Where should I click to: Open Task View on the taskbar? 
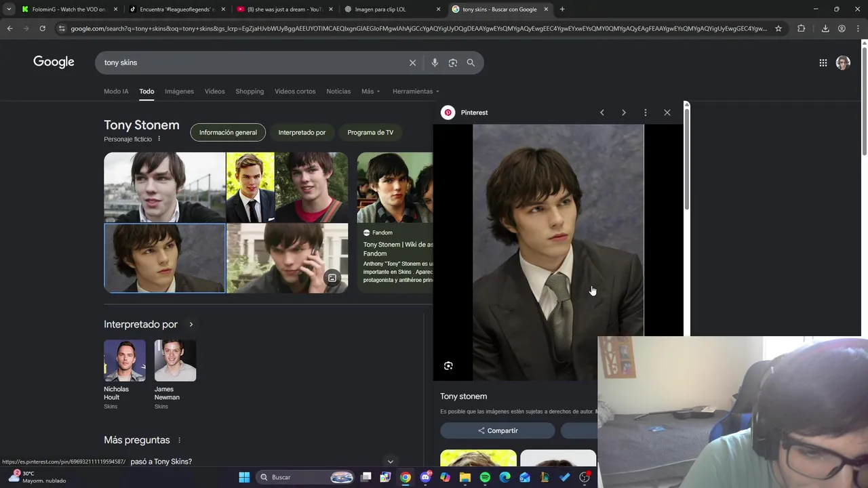tap(366, 477)
